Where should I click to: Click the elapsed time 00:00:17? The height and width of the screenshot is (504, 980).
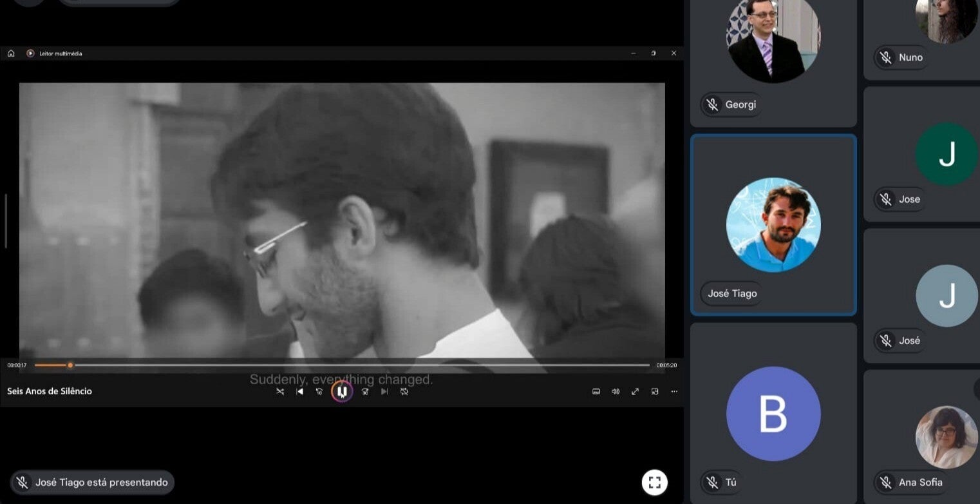[x=17, y=365]
